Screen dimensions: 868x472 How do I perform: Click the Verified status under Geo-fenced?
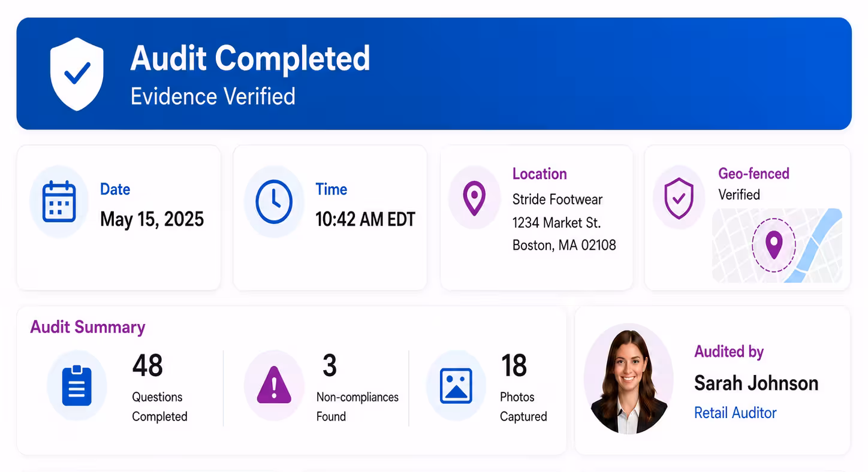pyautogui.click(x=739, y=195)
